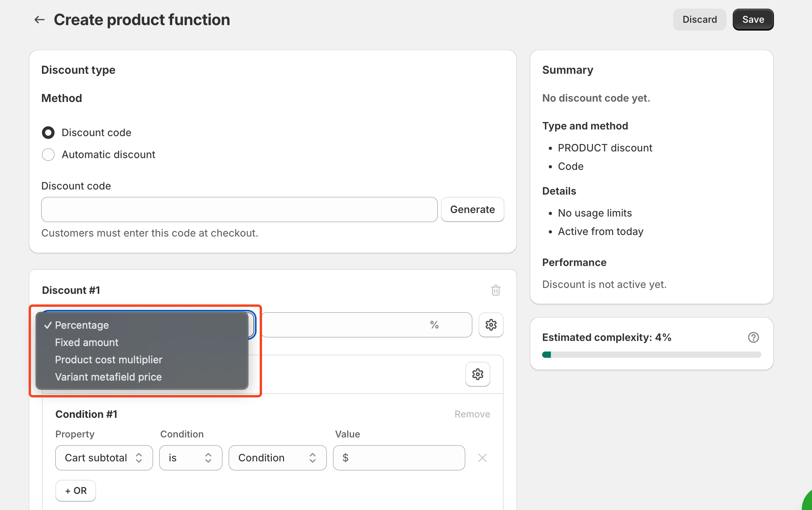Select the Discount code radio option
The height and width of the screenshot is (510, 812).
pos(48,133)
